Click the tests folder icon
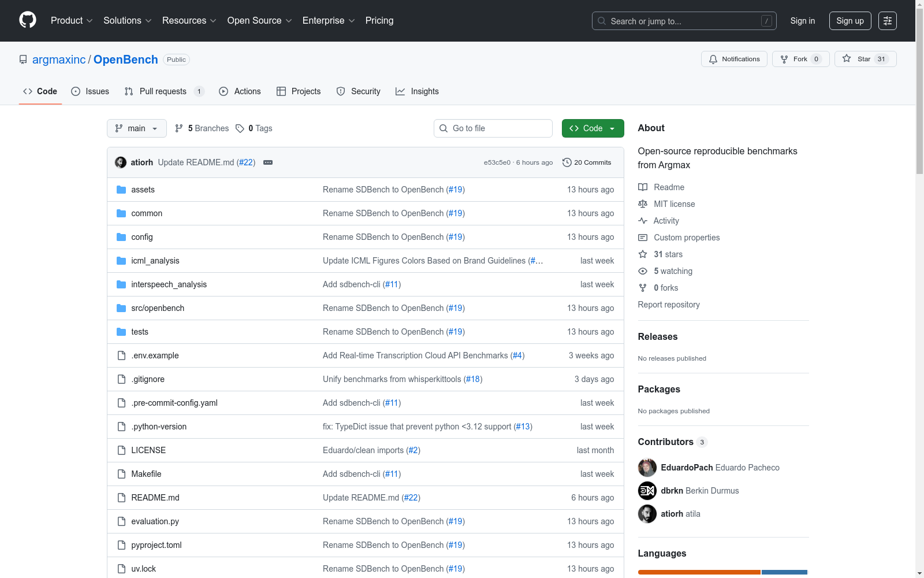924x578 pixels. 121,332
